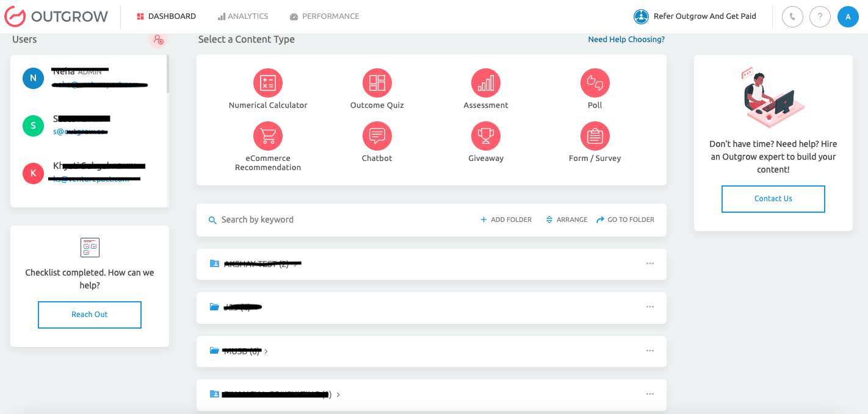Click the fourth shared folder icon

(x=214, y=394)
